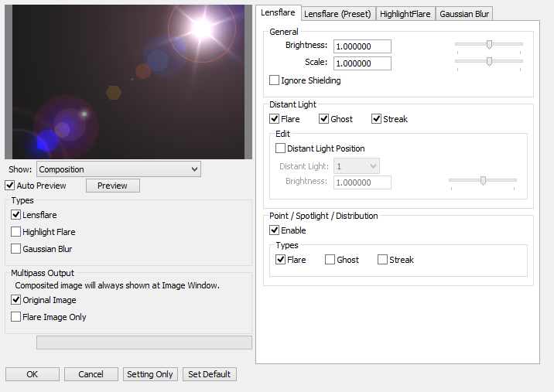Check the Point / Spotlight Streak checkbox
Image resolution: width=554 pixels, height=392 pixels.
(382, 260)
